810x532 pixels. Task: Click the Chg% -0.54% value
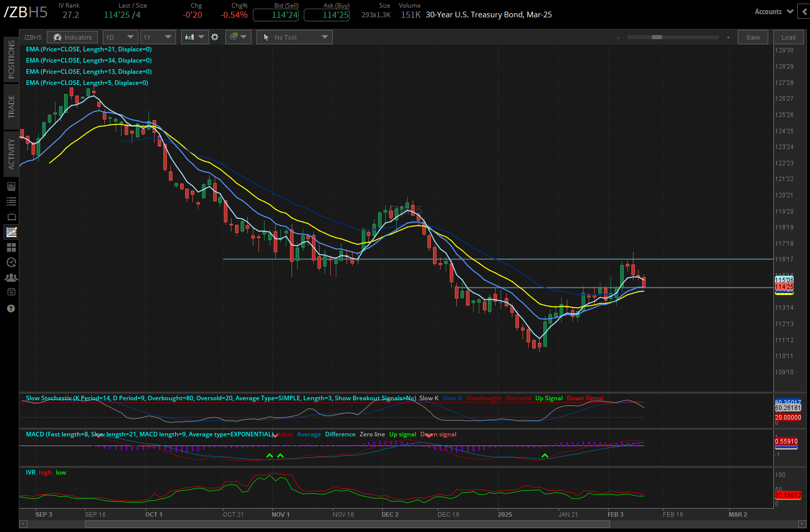click(x=234, y=15)
